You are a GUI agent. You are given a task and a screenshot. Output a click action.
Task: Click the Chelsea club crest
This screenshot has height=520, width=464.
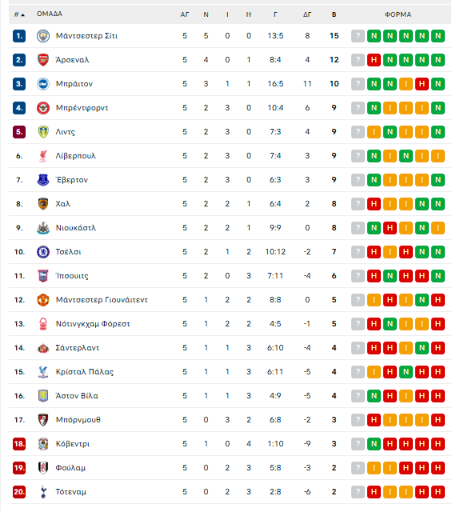coord(43,252)
